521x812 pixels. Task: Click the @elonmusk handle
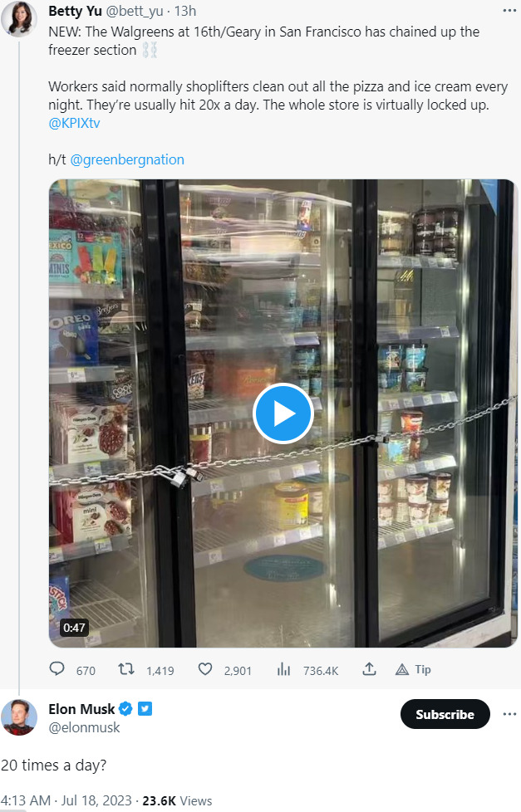[x=84, y=727]
